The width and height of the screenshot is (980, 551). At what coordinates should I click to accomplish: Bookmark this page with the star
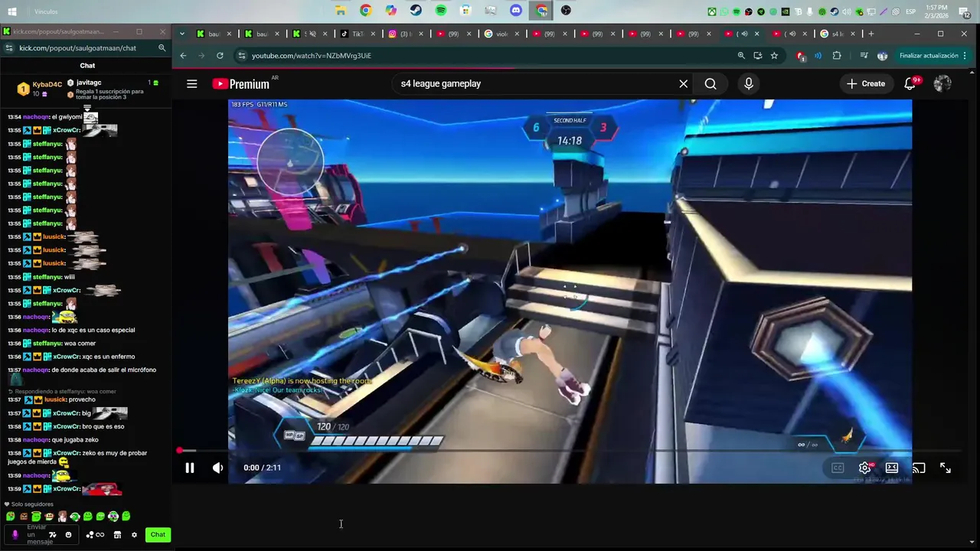tap(774, 56)
